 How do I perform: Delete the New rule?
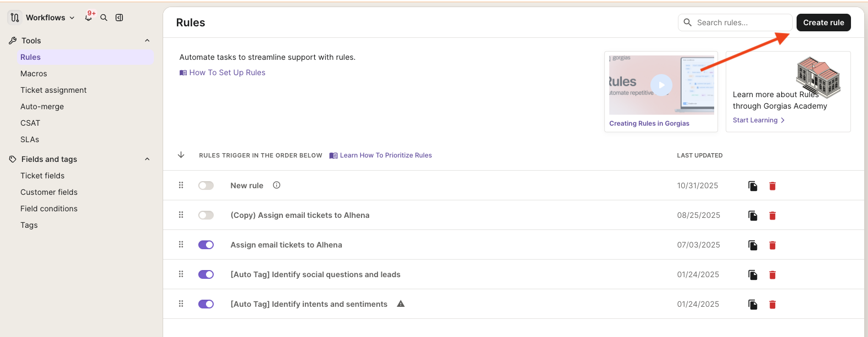click(x=772, y=186)
